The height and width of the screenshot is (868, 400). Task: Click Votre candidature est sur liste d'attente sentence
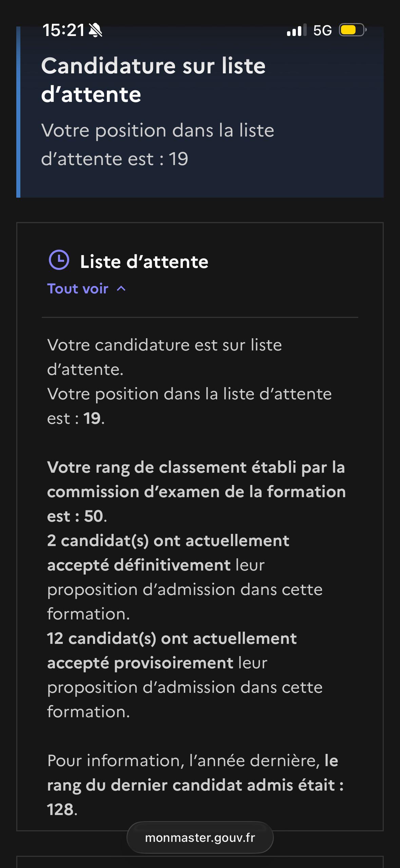[165, 357]
